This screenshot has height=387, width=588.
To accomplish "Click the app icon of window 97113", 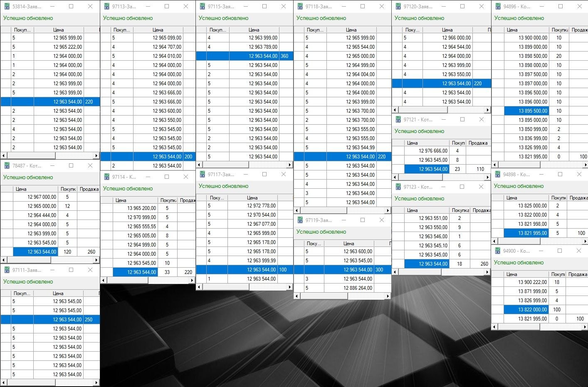I will (106, 6).
